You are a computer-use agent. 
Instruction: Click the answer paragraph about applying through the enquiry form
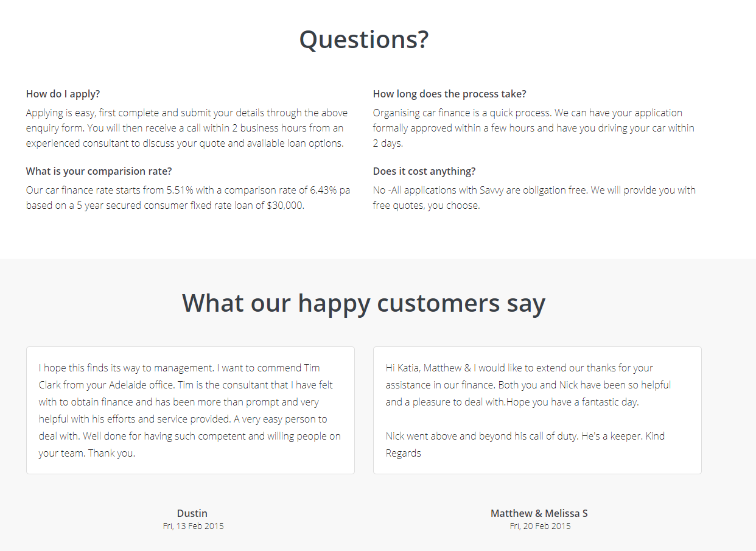point(187,128)
